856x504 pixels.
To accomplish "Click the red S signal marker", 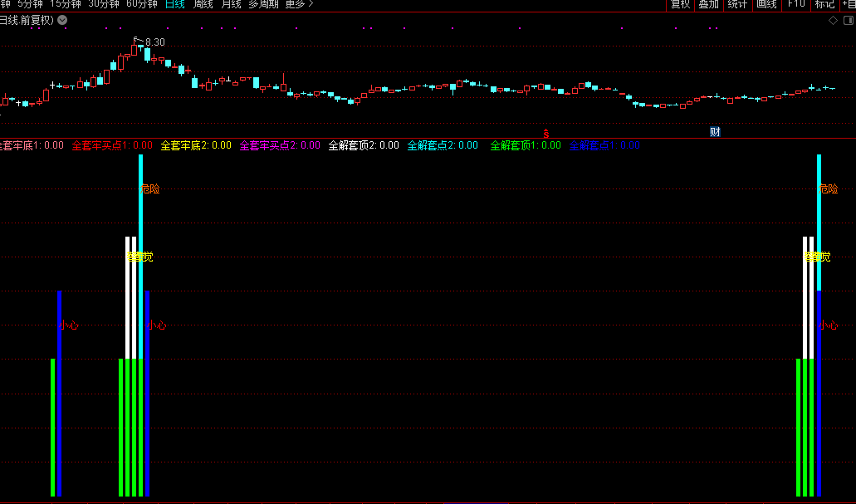I will coord(545,133).
